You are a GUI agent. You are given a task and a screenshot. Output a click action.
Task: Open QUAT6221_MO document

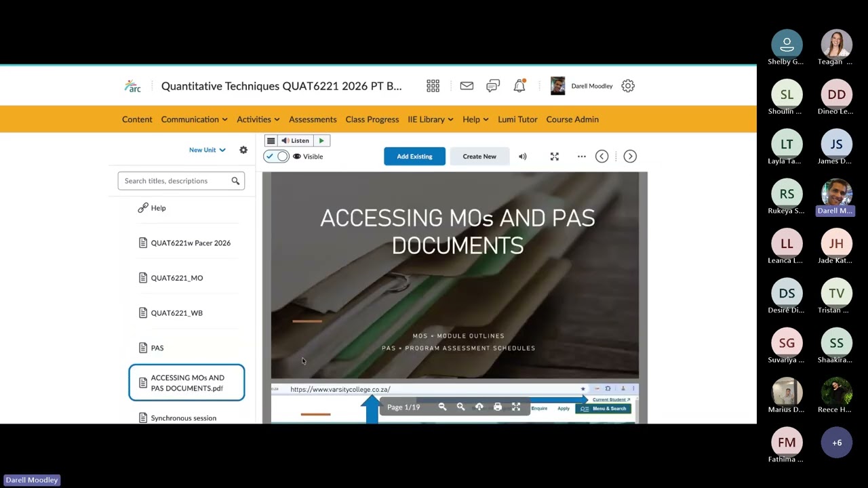pyautogui.click(x=177, y=278)
